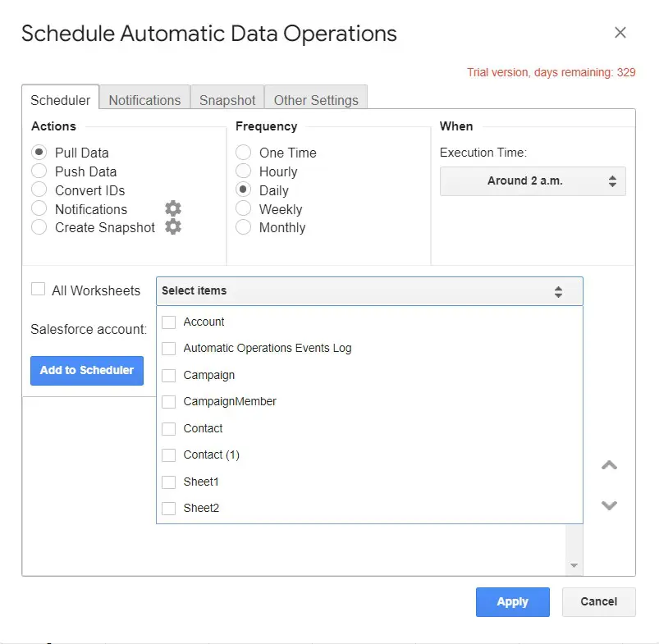Tick the Contact (1) worksheet checkbox
The width and height of the screenshot is (659, 644).
(169, 455)
